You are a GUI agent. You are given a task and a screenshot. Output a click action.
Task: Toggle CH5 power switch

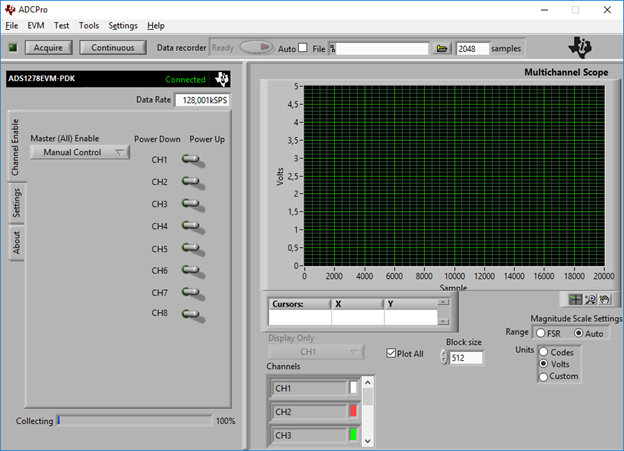coord(189,248)
